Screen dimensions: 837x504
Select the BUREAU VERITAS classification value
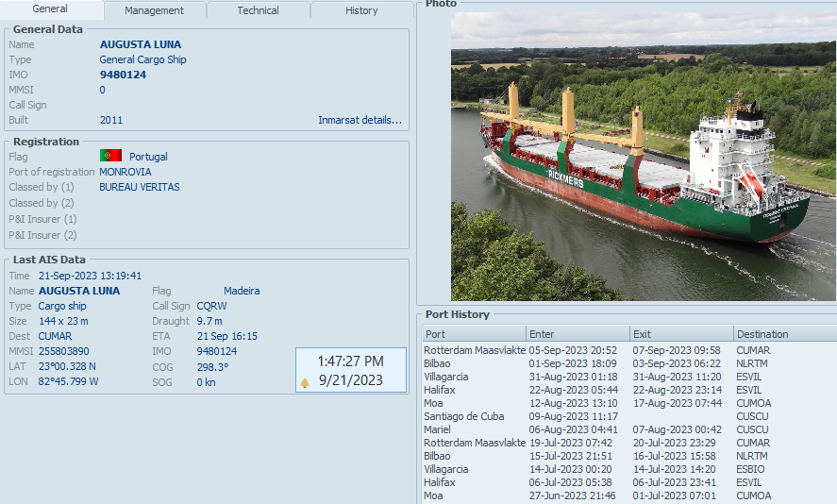pyautogui.click(x=140, y=187)
